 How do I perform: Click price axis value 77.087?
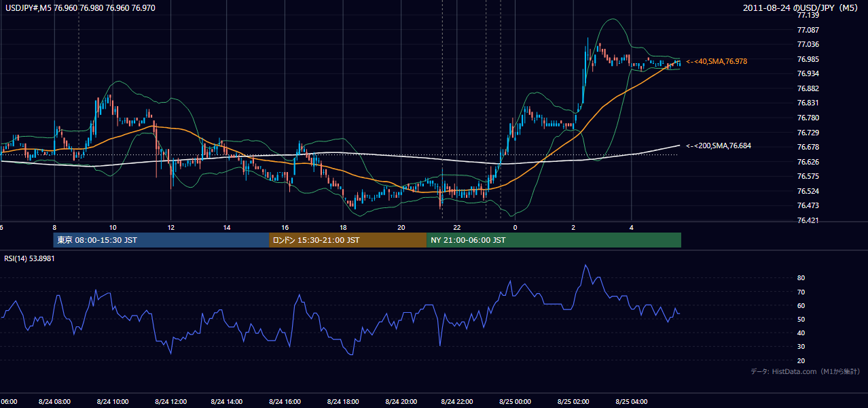(808, 30)
